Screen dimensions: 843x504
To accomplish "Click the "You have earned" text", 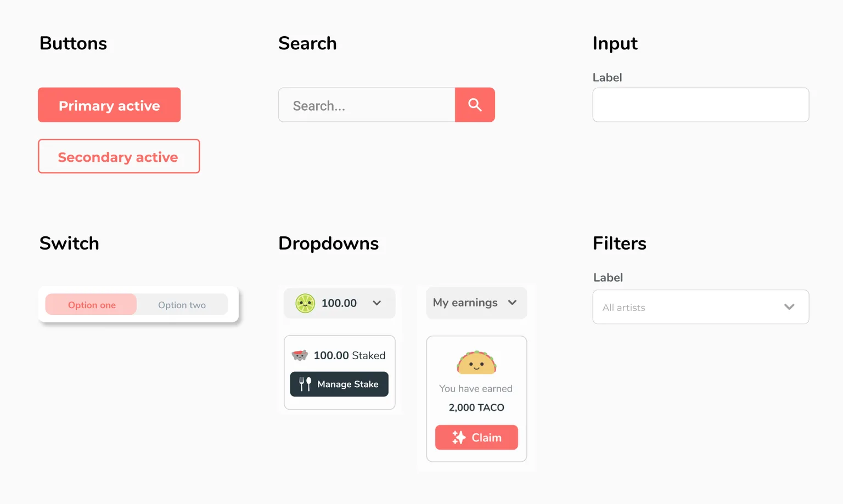I will click(x=476, y=388).
